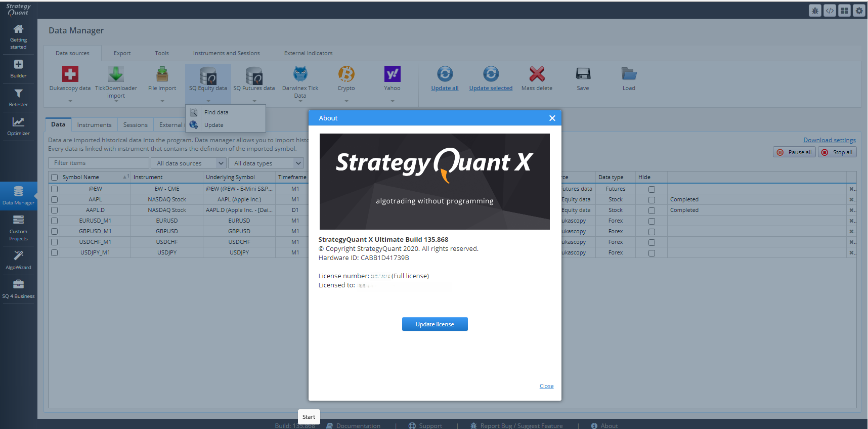Expand TickDownloader import dropdown arrow
868x429 pixels.
coord(116,101)
